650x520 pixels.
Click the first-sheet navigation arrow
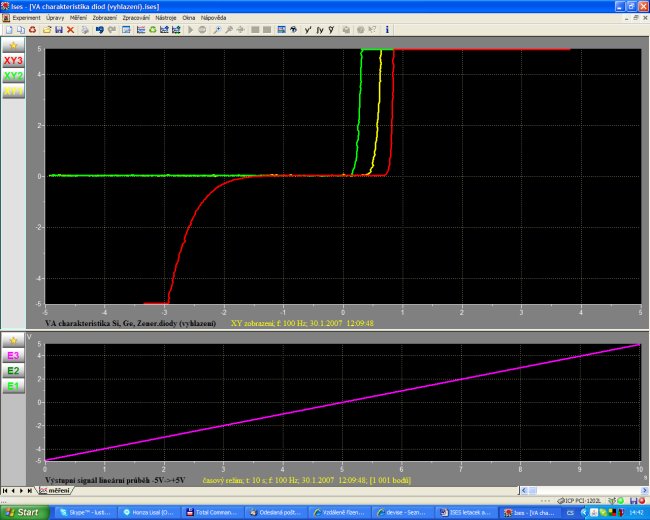coord(5,491)
